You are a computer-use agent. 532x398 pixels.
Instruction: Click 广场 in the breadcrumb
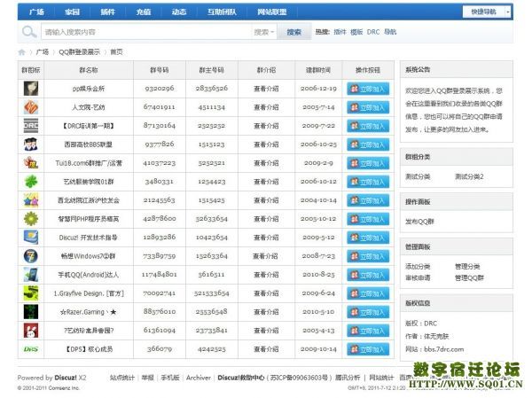click(43, 52)
